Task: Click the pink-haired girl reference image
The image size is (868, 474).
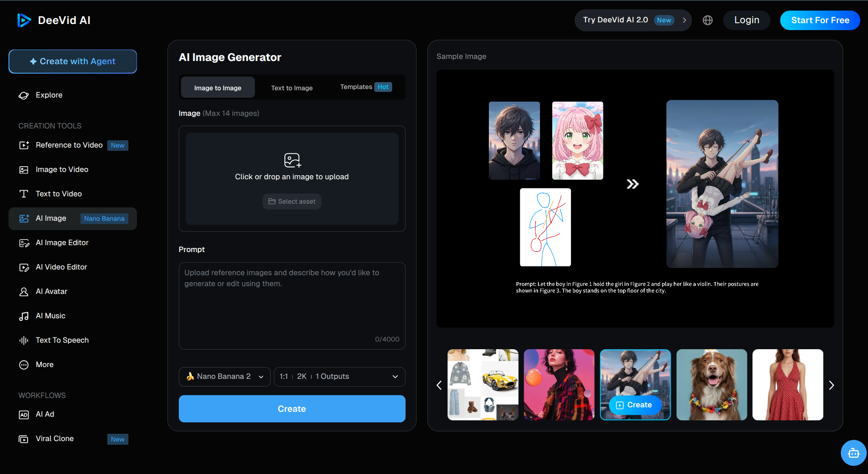Action: pyautogui.click(x=577, y=141)
